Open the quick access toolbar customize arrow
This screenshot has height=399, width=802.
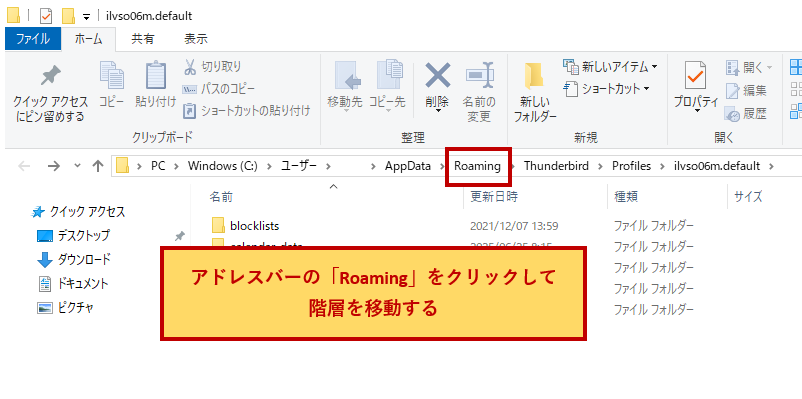click(86, 16)
